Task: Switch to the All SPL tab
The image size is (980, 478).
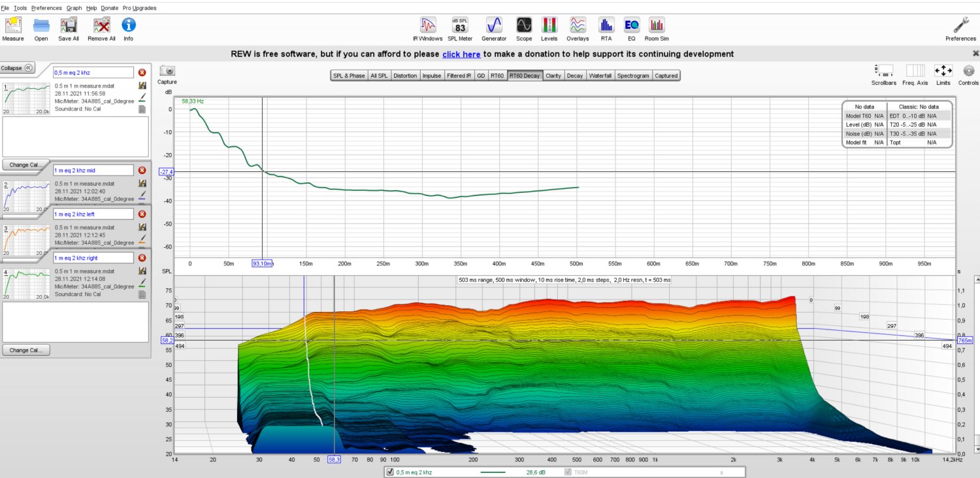Action: [379, 76]
